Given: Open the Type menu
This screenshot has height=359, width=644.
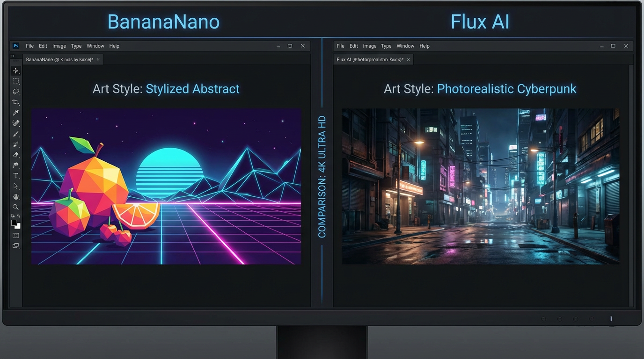Looking at the screenshot, I should [x=76, y=46].
